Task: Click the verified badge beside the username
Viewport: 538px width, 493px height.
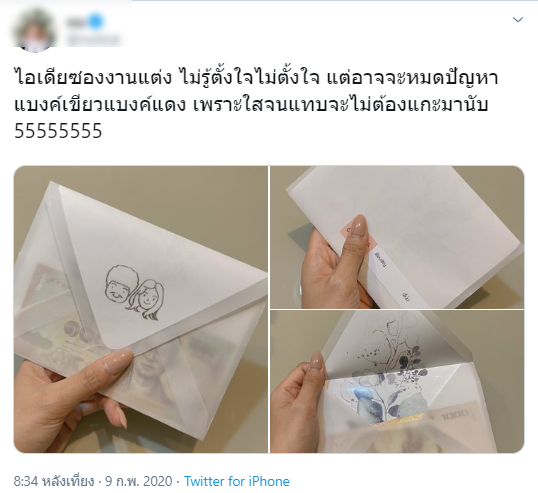Action: click(96, 22)
